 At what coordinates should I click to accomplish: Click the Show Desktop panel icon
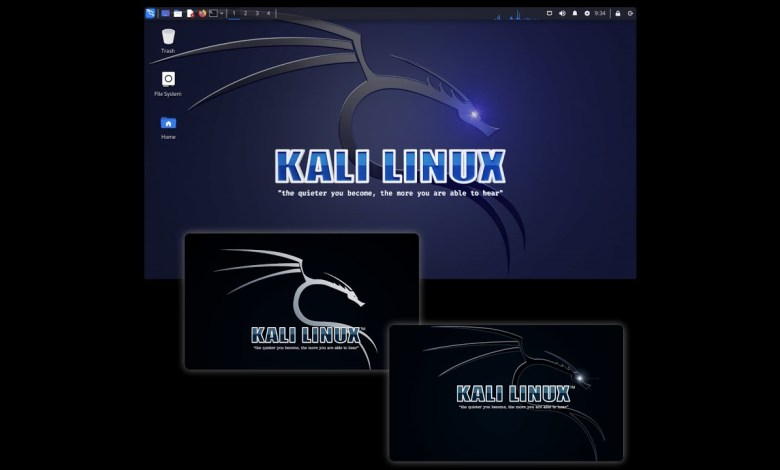click(x=166, y=13)
